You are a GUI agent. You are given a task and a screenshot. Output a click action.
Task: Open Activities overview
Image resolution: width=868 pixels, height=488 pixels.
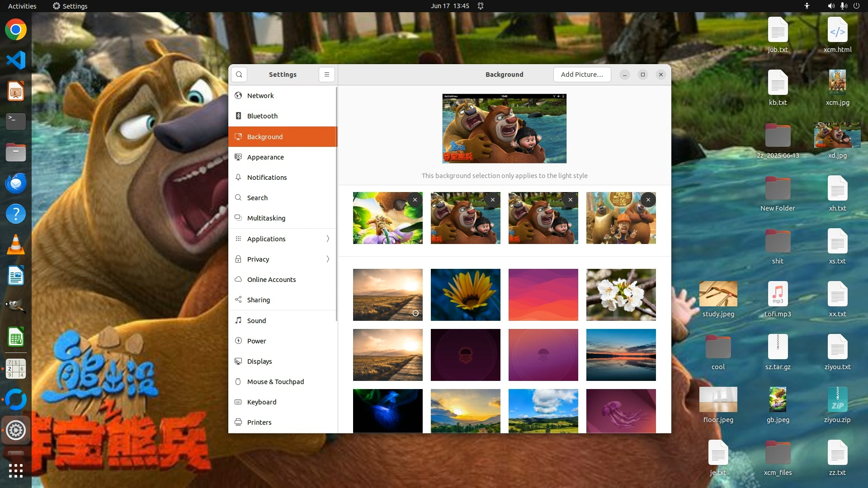tap(22, 6)
